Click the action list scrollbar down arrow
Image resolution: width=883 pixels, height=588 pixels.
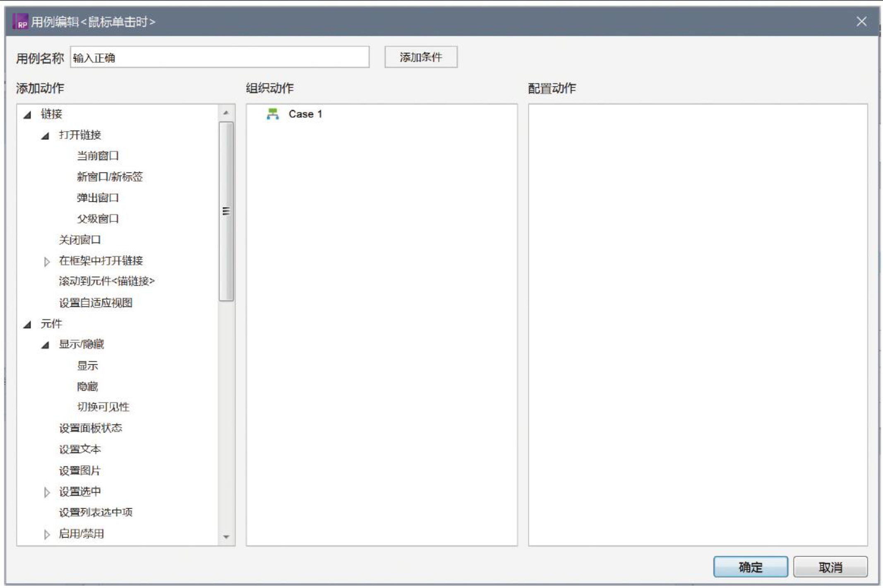tap(226, 537)
